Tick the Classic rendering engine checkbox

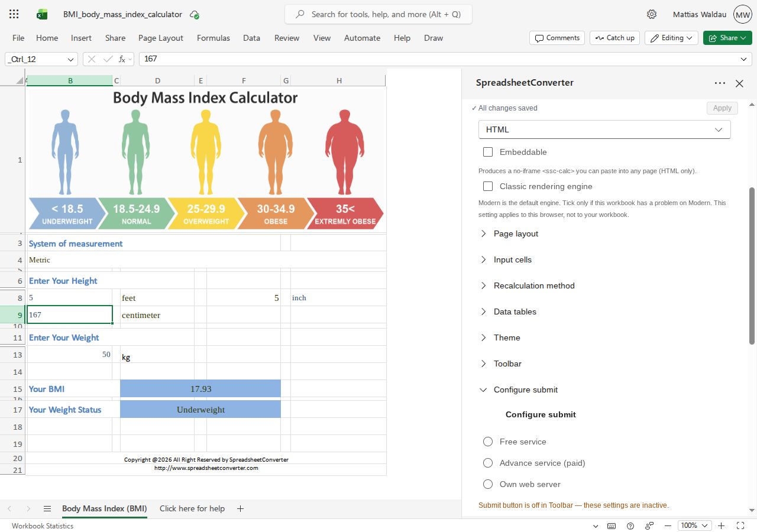488,186
